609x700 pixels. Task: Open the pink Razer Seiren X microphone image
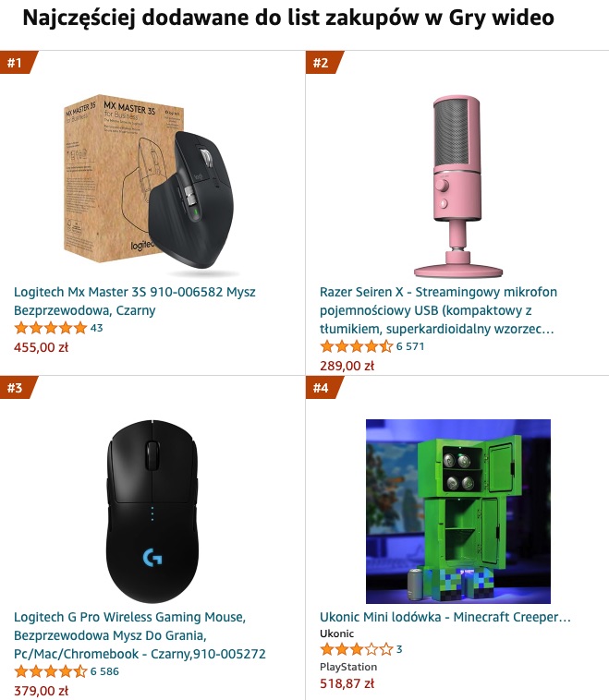[458, 187]
